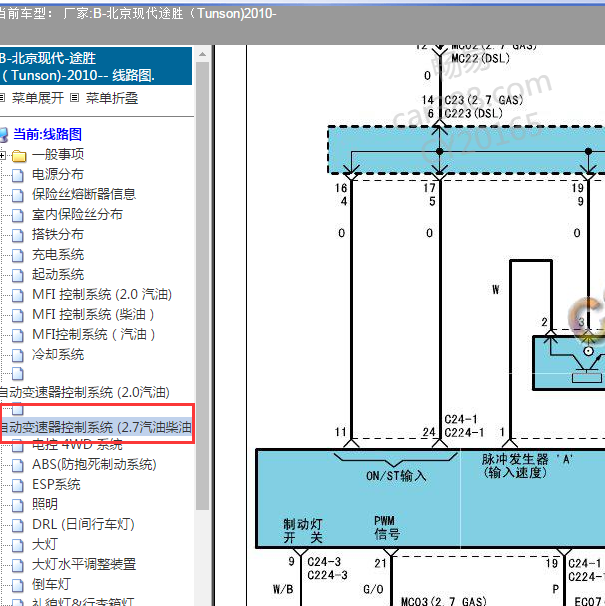Click page icon beside MFI控制系统（汽油）
The height and width of the screenshot is (606, 605).
[x=18, y=336]
